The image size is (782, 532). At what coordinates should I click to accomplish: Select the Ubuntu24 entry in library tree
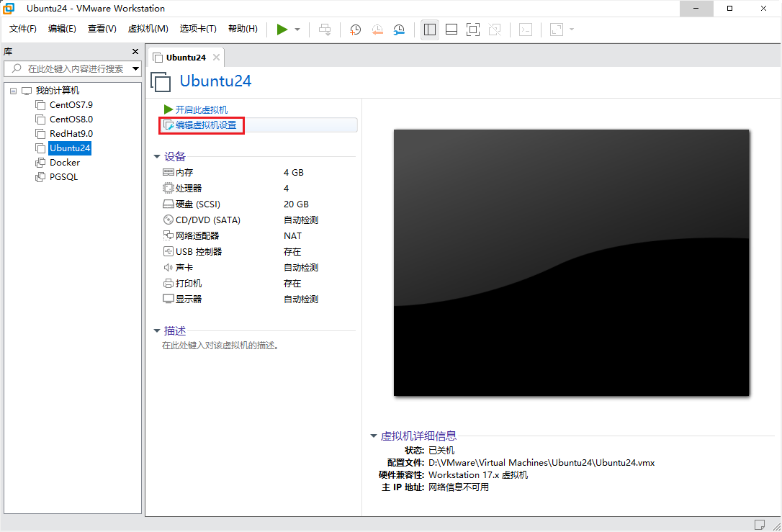point(70,148)
